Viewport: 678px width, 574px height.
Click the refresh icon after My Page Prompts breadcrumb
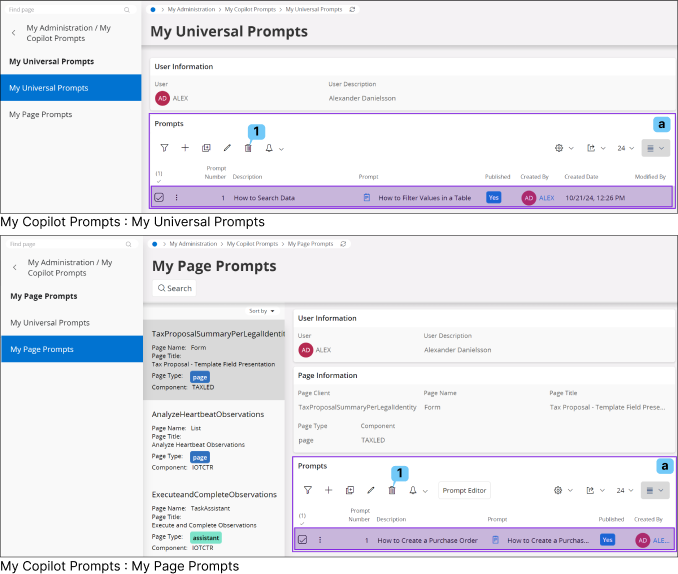pos(344,243)
